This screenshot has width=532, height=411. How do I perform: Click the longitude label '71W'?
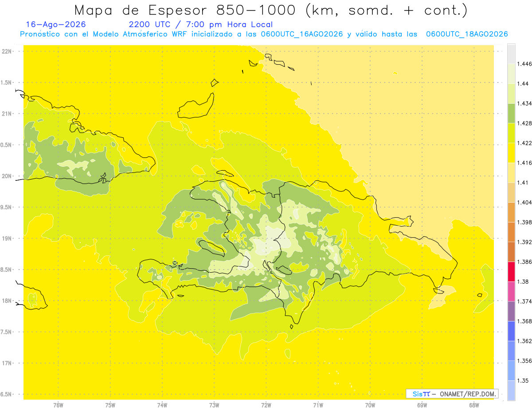pyautogui.click(x=318, y=405)
